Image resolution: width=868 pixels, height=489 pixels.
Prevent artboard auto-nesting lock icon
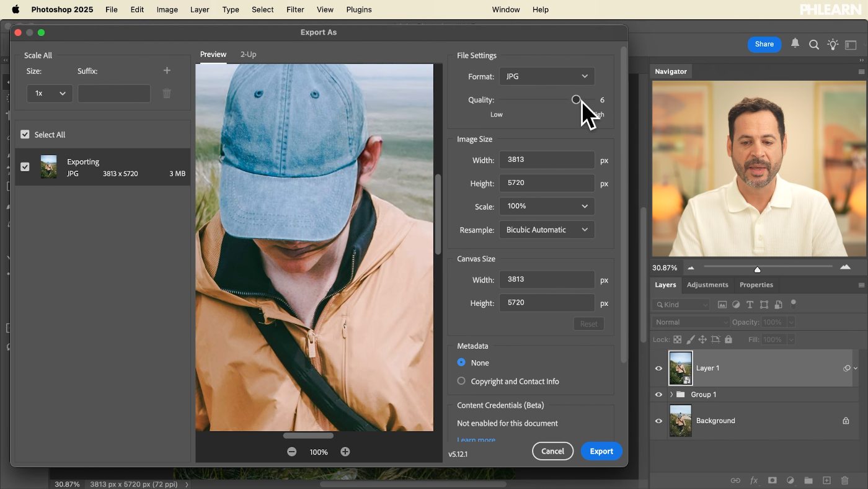(x=715, y=339)
